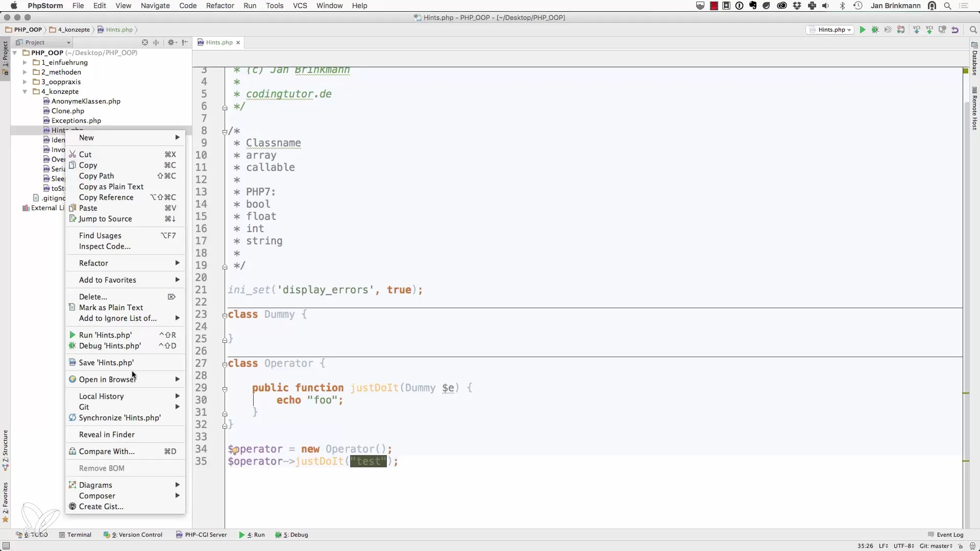Open the Event Log
The image size is (980, 551).
[945, 535]
